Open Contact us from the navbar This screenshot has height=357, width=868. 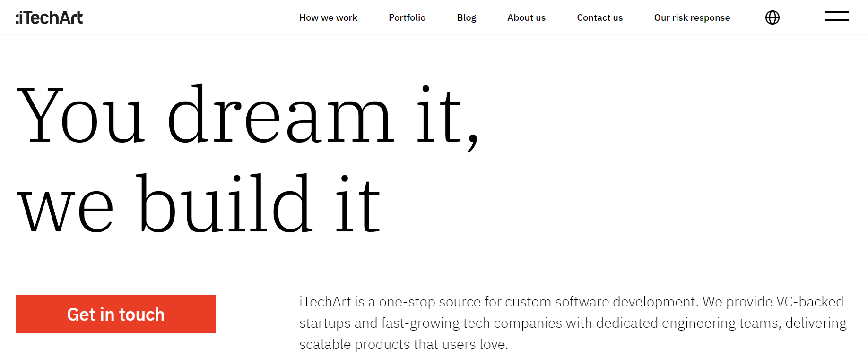[599, 18]
